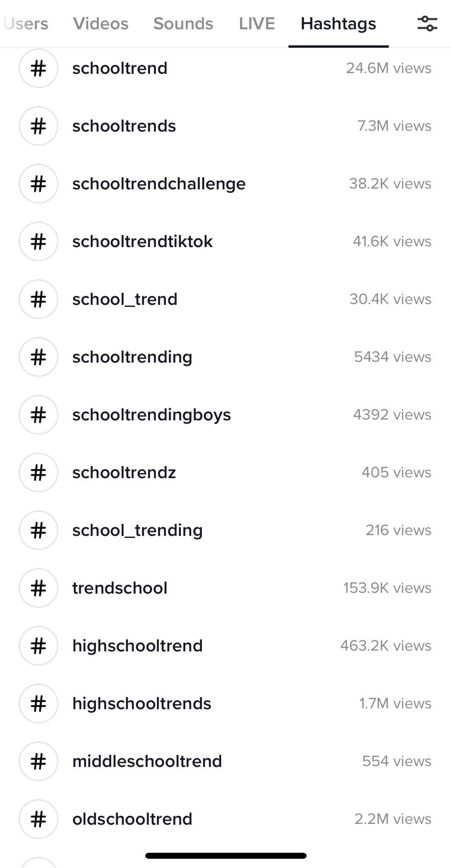Select the Hashtags tab
Screen dimensions: 451x868
(x=339, y=23)
